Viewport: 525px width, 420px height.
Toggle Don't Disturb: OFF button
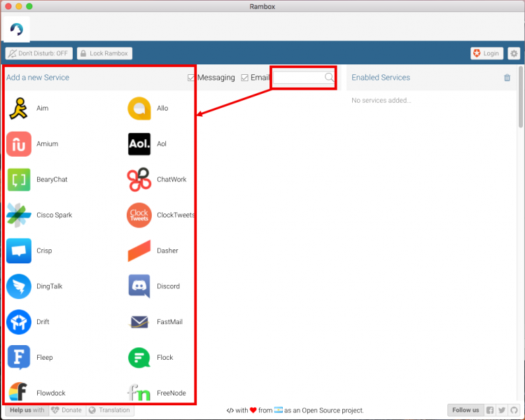[x=38, y=53]
